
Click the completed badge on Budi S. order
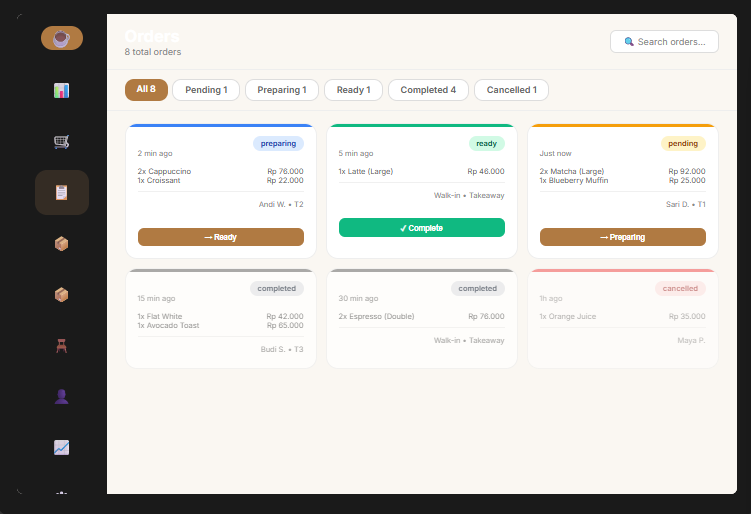[x=277, y=288]
